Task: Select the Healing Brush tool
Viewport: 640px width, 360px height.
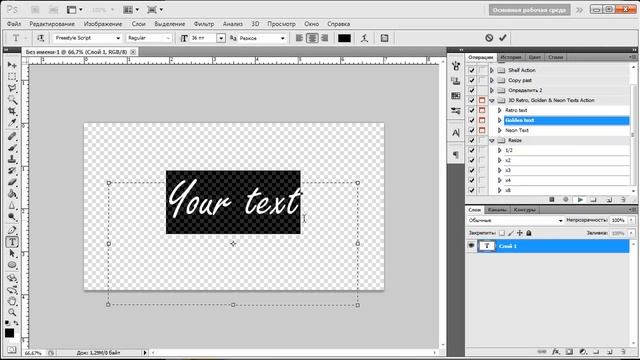Action: tap(12, 136)
